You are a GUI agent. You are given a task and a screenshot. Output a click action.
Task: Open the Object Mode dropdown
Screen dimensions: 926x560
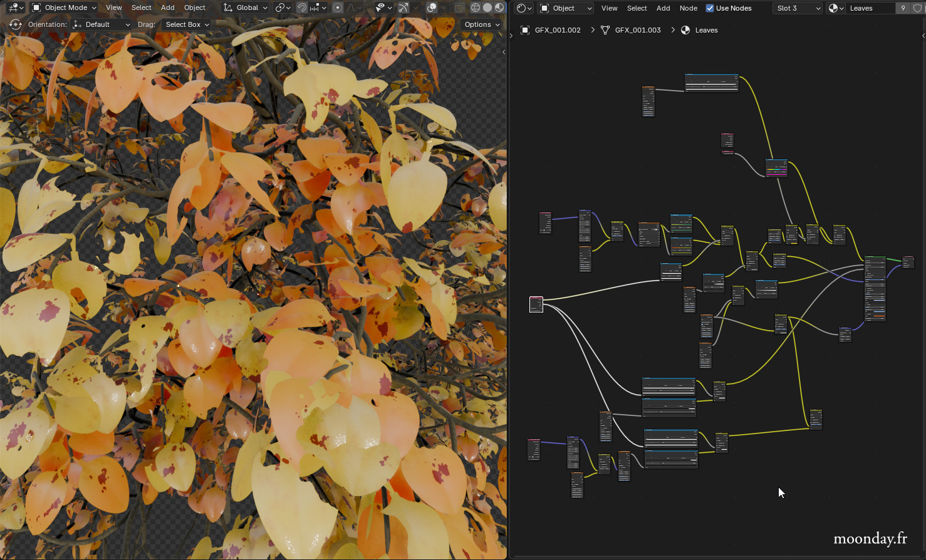(x=64, y=8)
